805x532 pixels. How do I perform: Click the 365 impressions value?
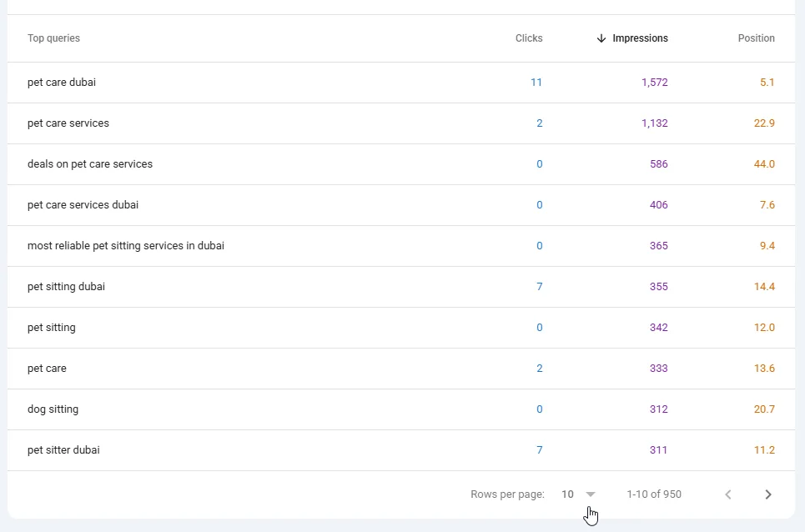[x=659, y=246]
